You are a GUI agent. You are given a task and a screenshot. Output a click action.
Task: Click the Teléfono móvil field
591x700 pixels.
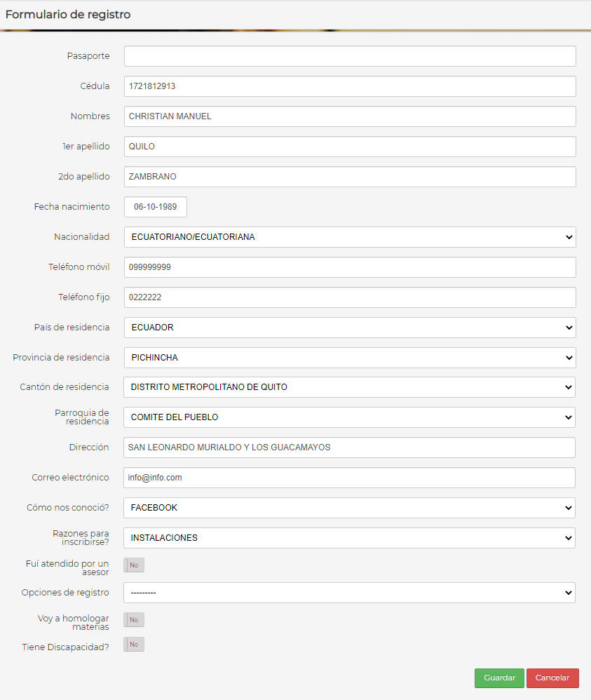pyautogui.click(x=350, y=267)
